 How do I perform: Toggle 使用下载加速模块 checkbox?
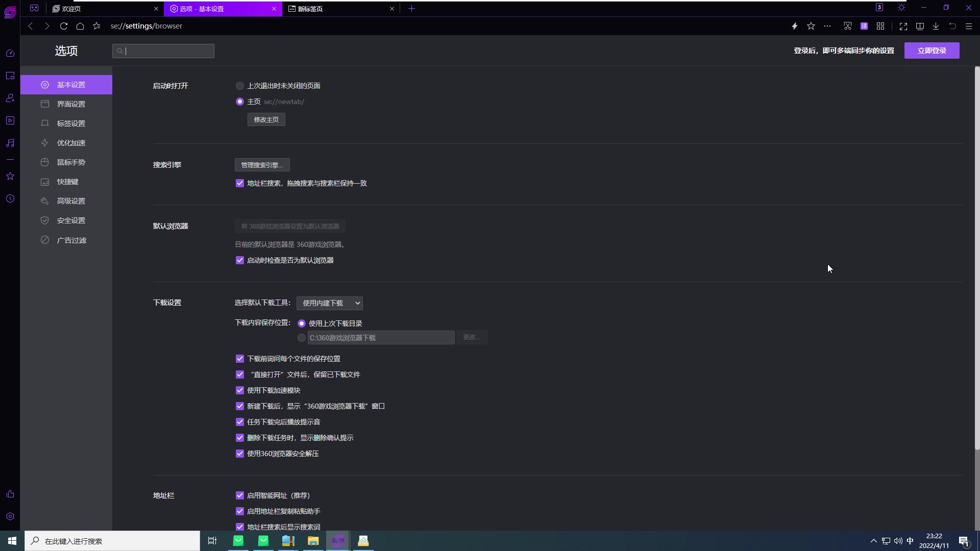240,390
